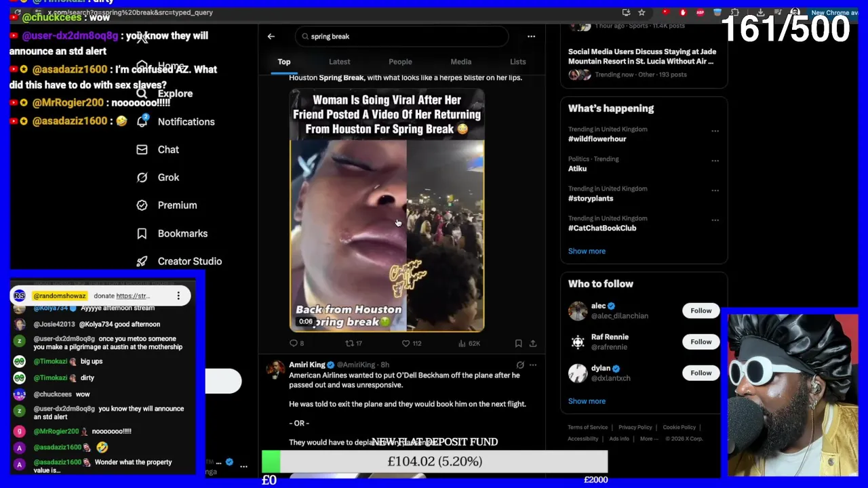Open the more options for #CatChatBookClub trend
Image resolution: width=868 pixels, height=488 pixels.
point(715,220)
